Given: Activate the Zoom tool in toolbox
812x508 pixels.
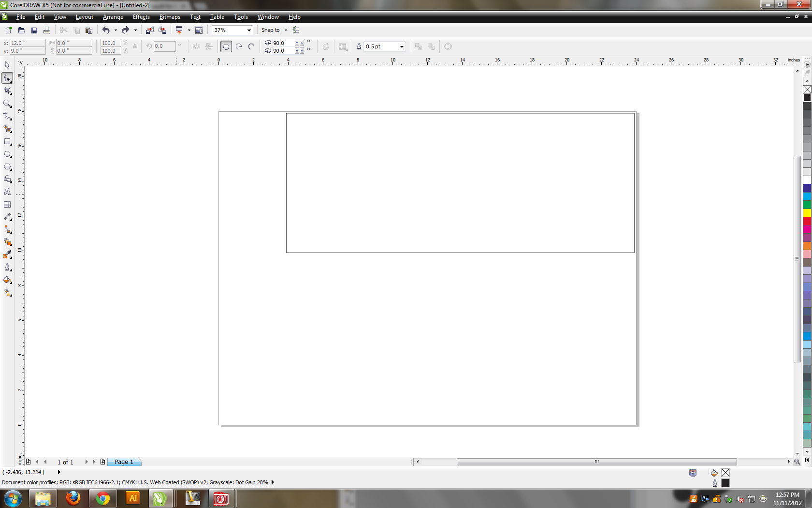Looking at the screenshot, I should [7, 104].
